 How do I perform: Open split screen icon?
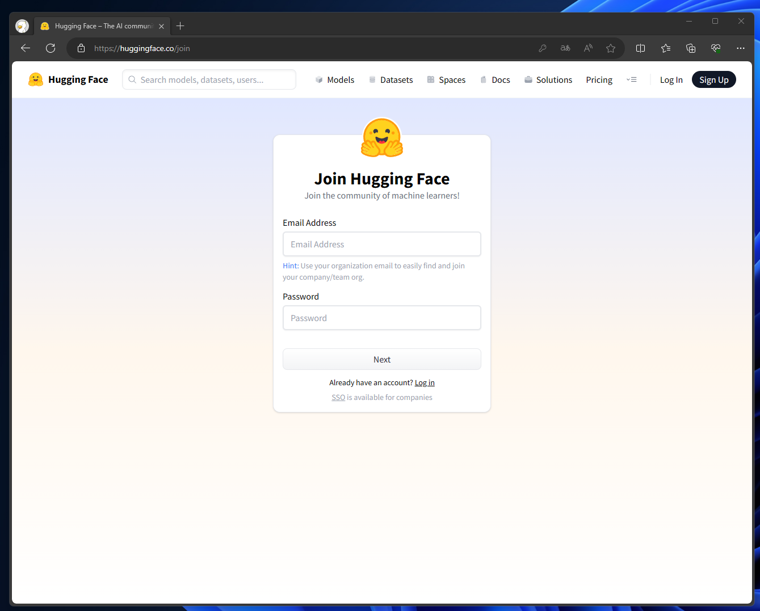coord(640,48)
